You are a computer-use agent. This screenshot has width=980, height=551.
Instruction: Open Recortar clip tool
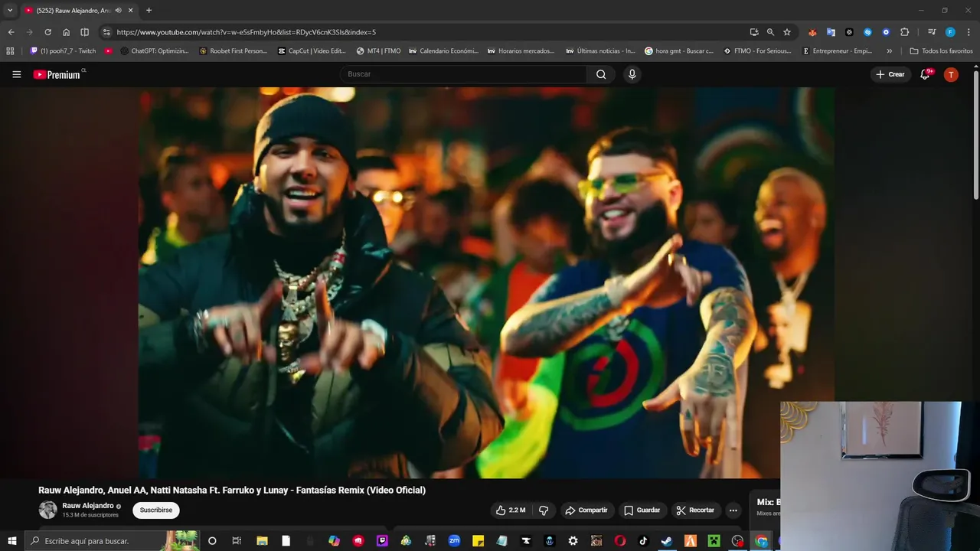click(x=695, y=510)
